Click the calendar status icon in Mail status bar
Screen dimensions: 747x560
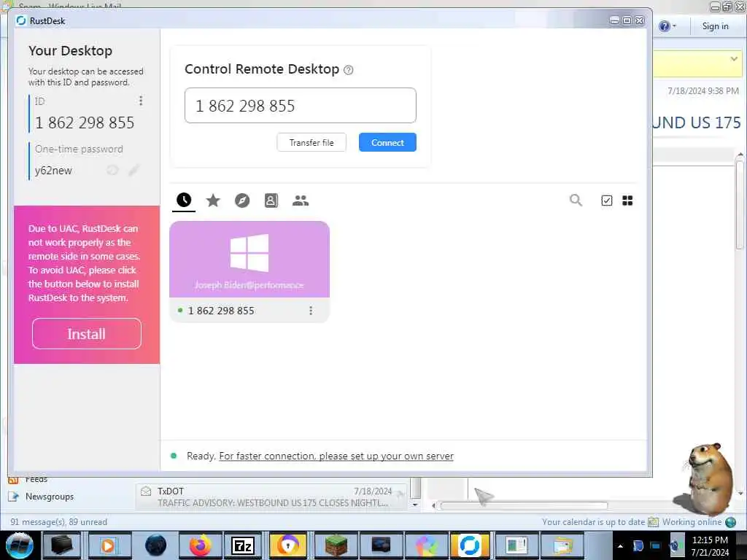(x=653, y=522)
